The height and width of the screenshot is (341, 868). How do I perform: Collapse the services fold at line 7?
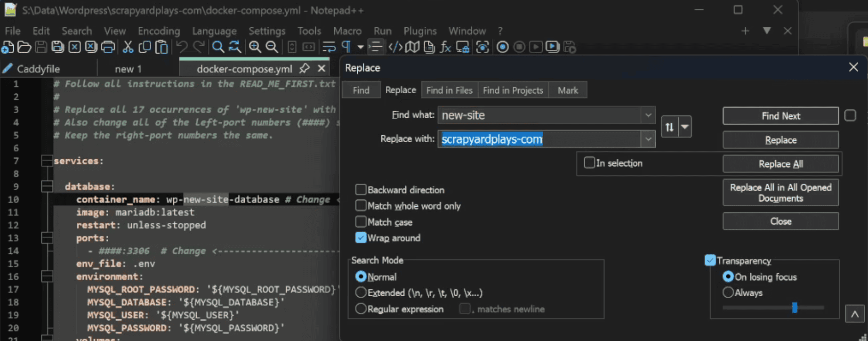pos(47,161)
